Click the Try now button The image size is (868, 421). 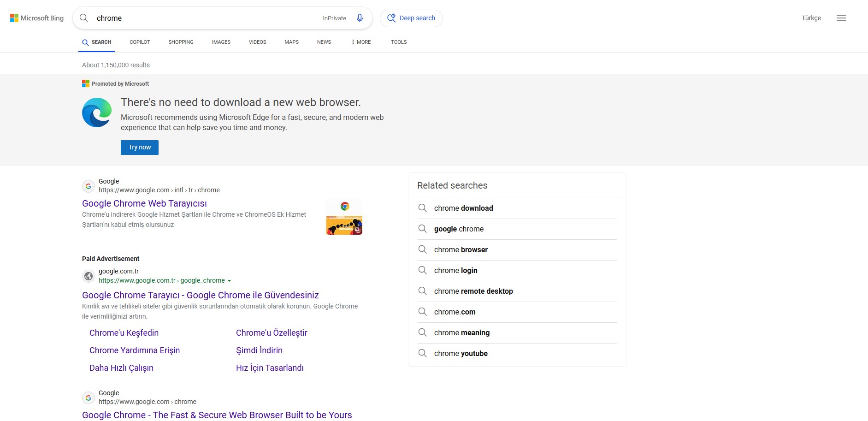(140, 148)
